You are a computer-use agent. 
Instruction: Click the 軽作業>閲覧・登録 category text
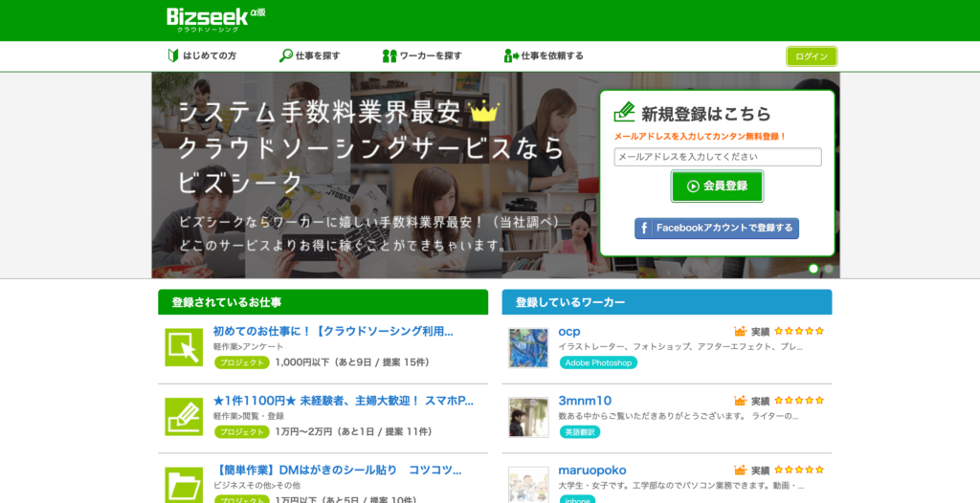pos(249,416)
